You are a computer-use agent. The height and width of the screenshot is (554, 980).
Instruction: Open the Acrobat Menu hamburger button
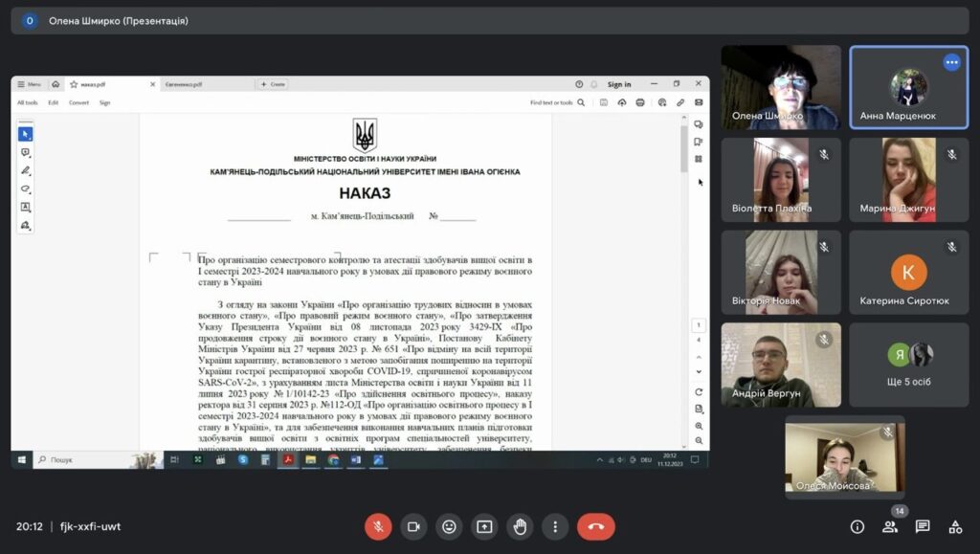(x=29, y=84)
